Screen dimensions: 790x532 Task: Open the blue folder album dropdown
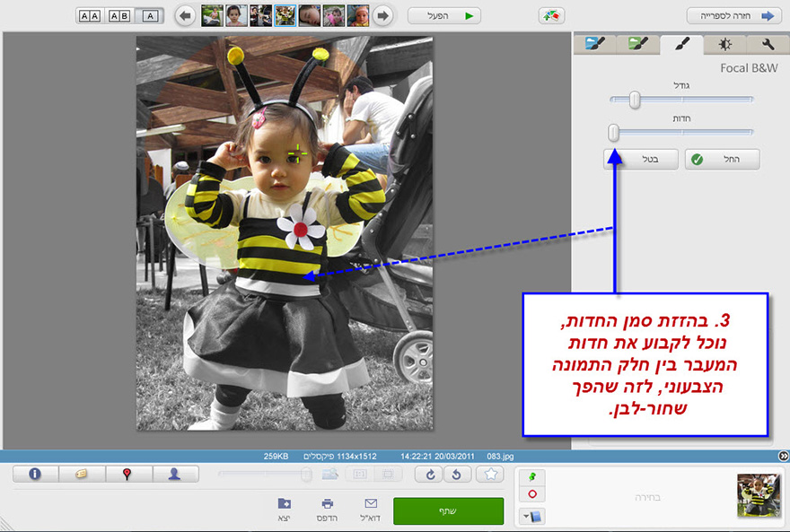coord(534,514)
